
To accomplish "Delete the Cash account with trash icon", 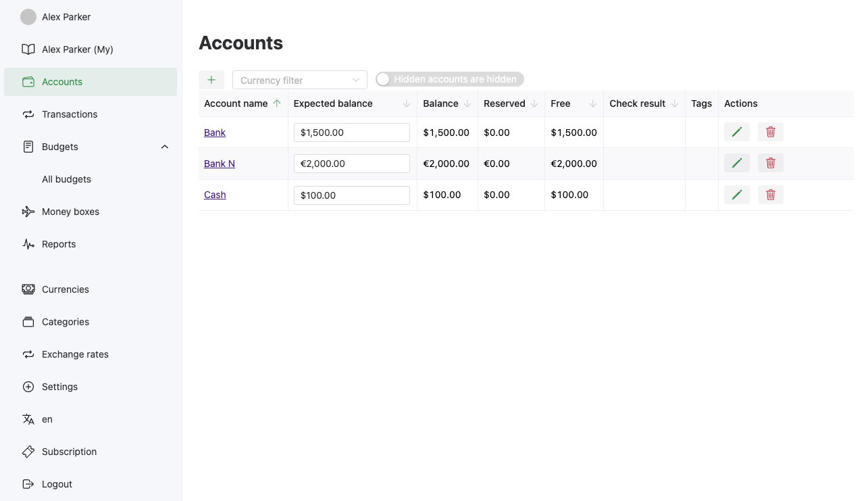I will point(771,195).
